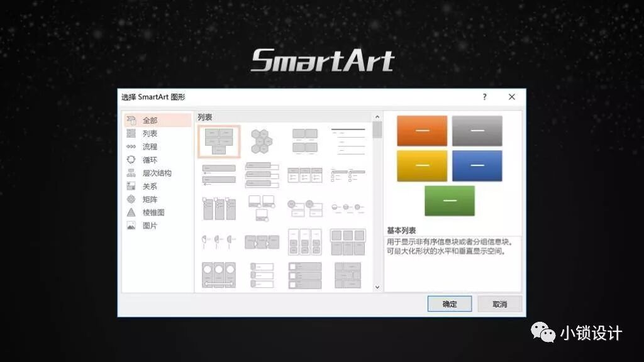The image size is (644, 362).
Task: Select the 层次结构 (Hierarchy) category
Action: point(158,173)
